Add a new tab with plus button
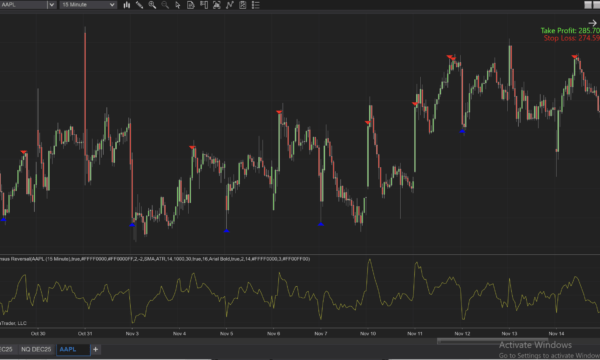This screenshot has width=600, height=360. coord(96,349)
